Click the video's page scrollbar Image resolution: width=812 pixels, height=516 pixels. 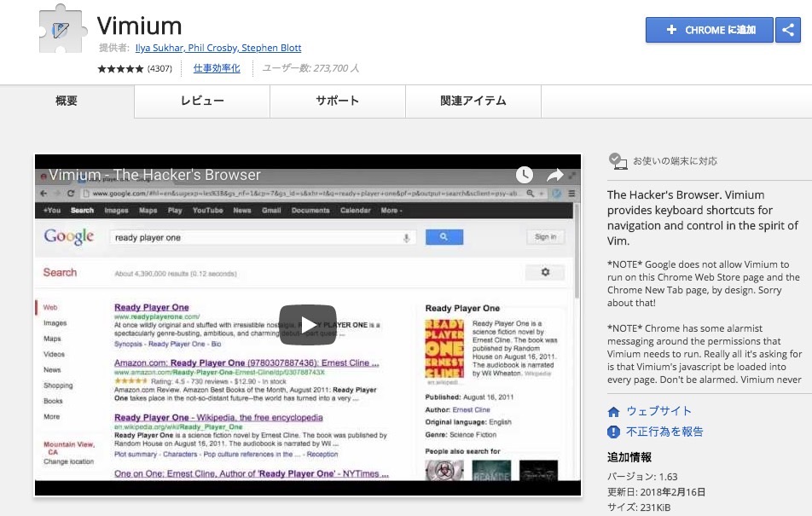[577, 251]
